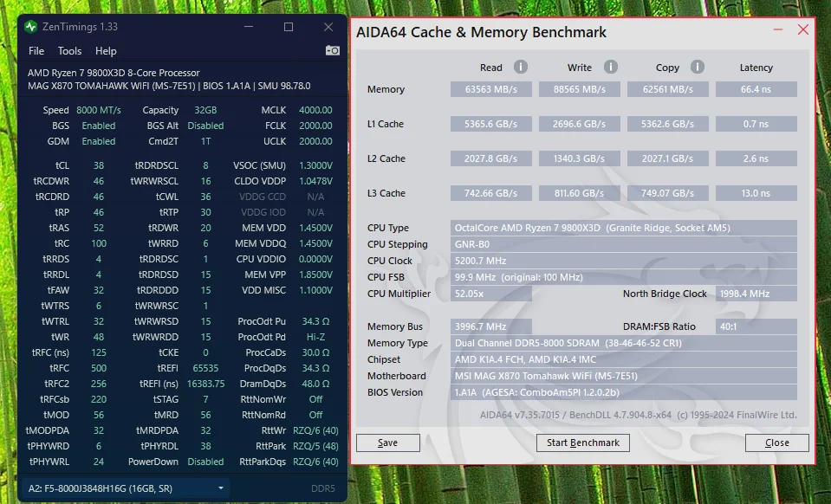Click the tREFI value 65535
831x504 pixels.
click(x=205, y=368)
